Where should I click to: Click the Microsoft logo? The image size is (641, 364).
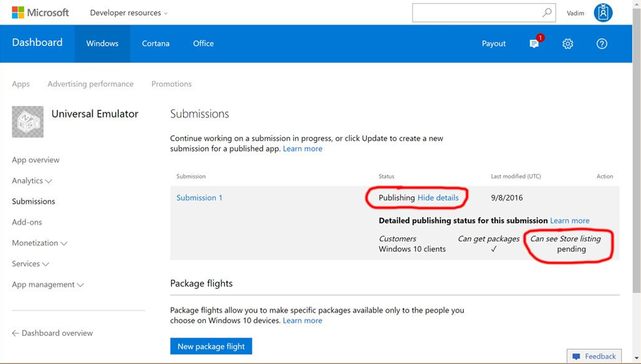coord(40,12)
